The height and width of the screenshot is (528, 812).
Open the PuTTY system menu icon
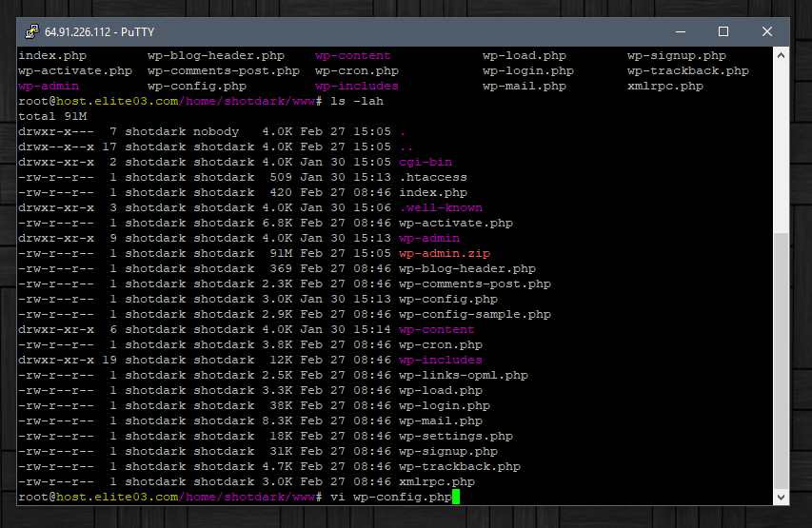pyautogui.click(x=32, y=31)
